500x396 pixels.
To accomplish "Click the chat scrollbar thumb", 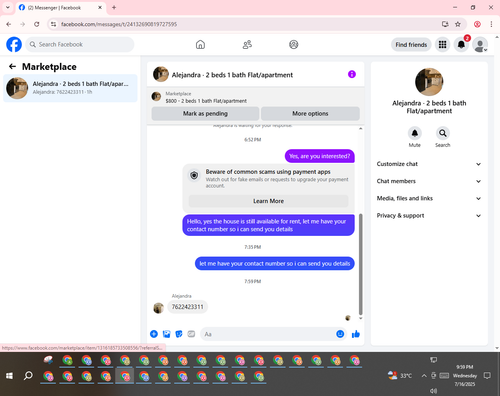I will coord(360,264).
